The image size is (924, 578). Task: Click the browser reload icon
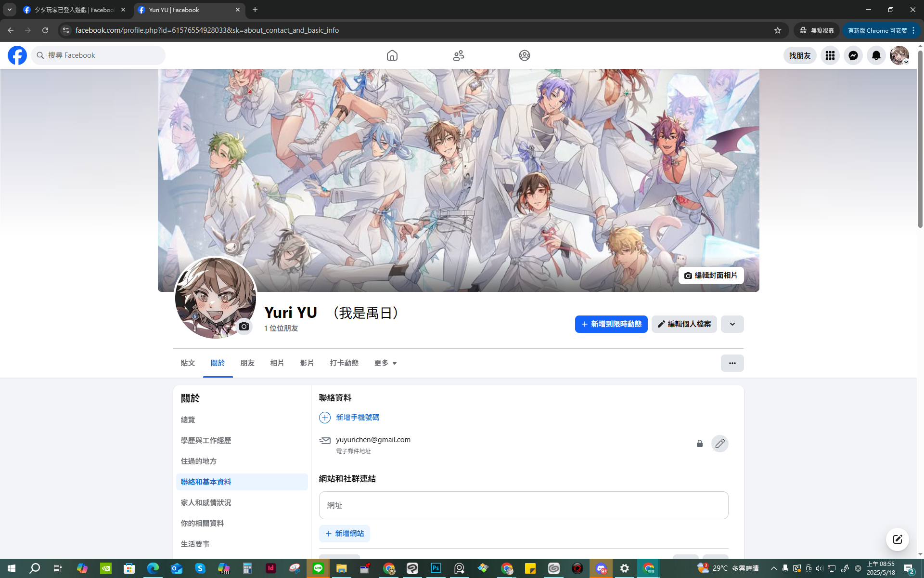(x=45, y=30)
